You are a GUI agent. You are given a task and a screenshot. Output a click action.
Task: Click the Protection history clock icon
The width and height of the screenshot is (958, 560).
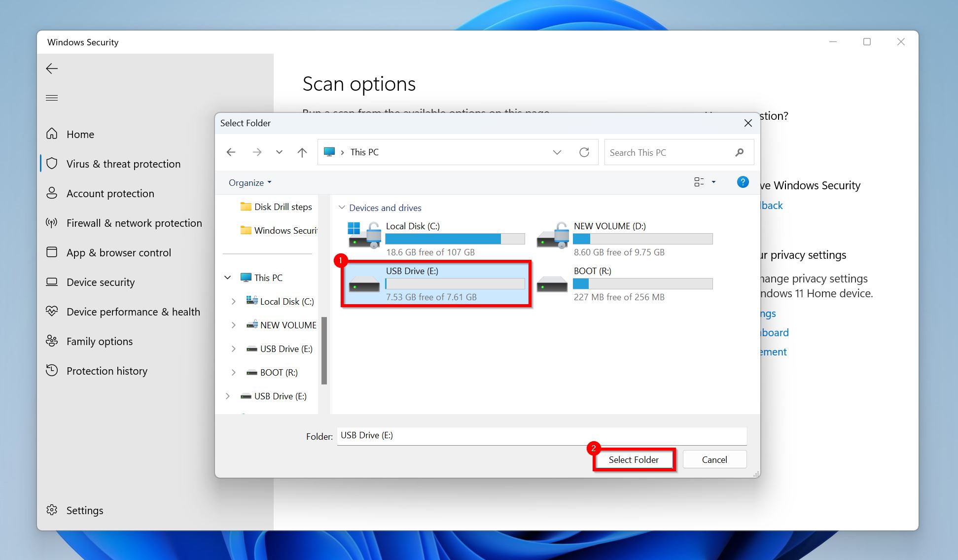tap(52, 370)
